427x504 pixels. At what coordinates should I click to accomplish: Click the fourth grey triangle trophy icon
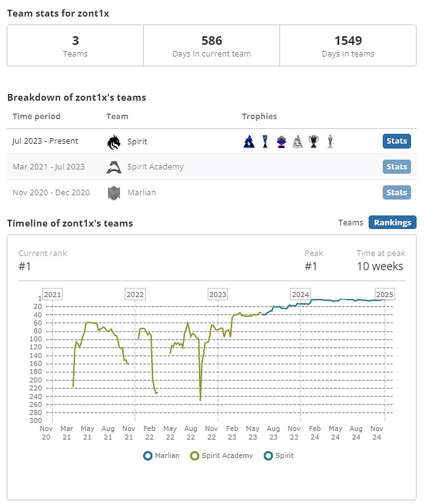point(297,142)
